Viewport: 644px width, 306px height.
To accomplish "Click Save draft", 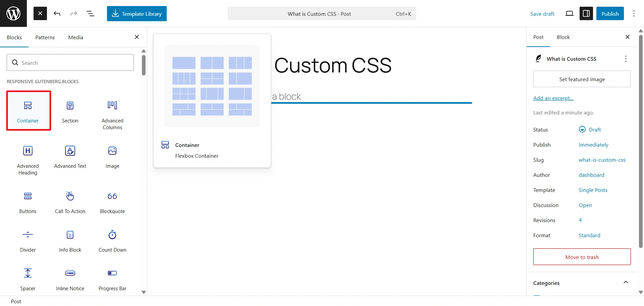I will click(x=542, y=14).
